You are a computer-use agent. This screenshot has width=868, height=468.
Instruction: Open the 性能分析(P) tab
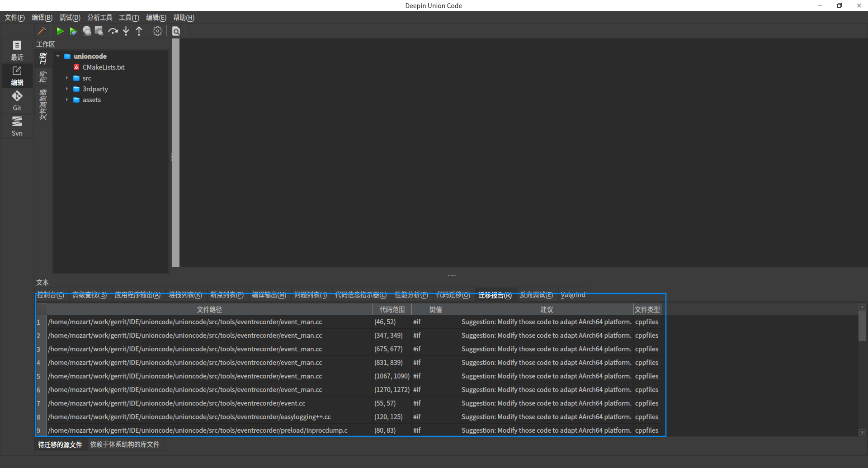tap(411, 295)
